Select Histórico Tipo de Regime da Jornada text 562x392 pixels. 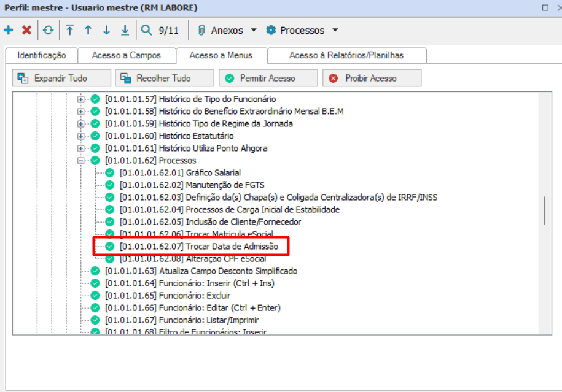[x=199, y=124]
